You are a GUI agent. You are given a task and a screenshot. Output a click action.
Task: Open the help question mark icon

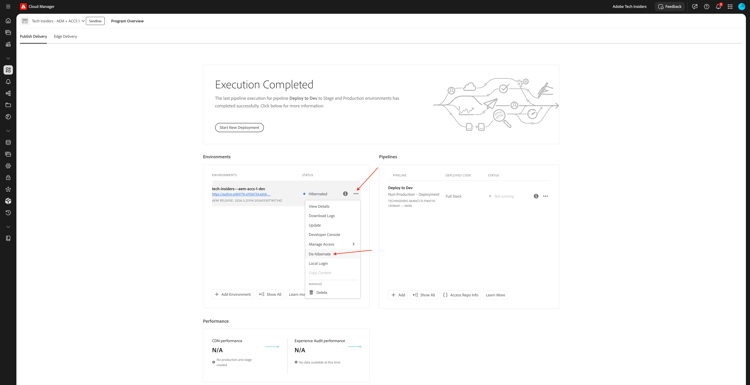click(x=706, y=7)
